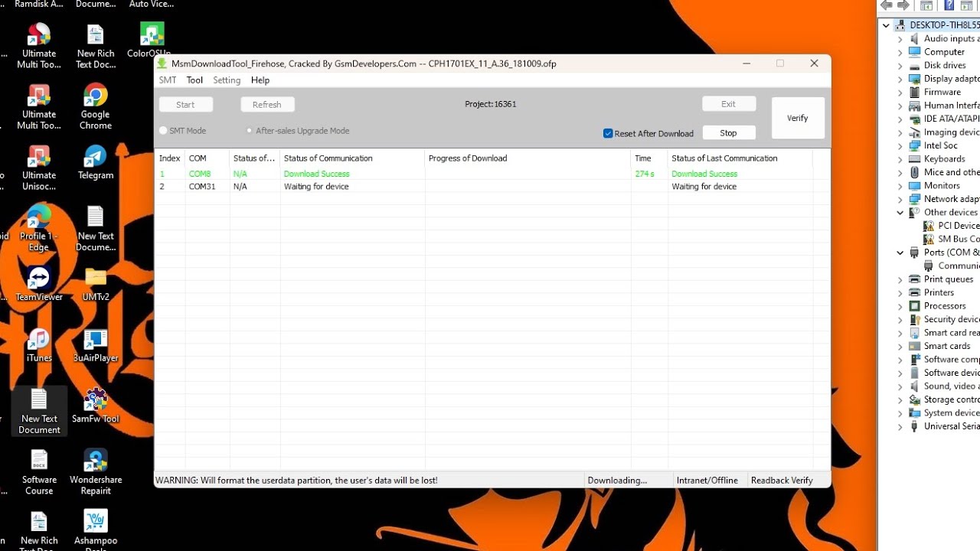Click SM Bus Controller warning icon
The image size is (980, 551).
pos(929,239)
